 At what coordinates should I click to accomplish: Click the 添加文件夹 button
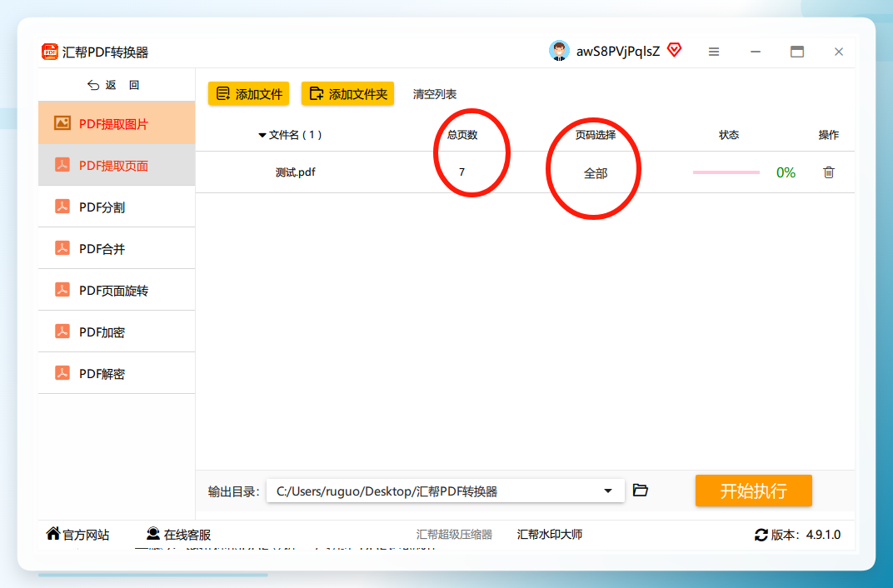pos(347,94)
